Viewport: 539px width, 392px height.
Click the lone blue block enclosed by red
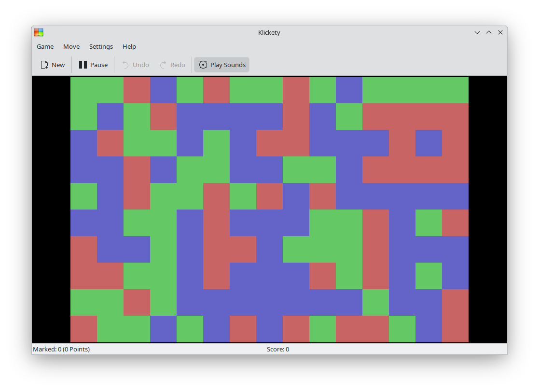tap(428, 143)
